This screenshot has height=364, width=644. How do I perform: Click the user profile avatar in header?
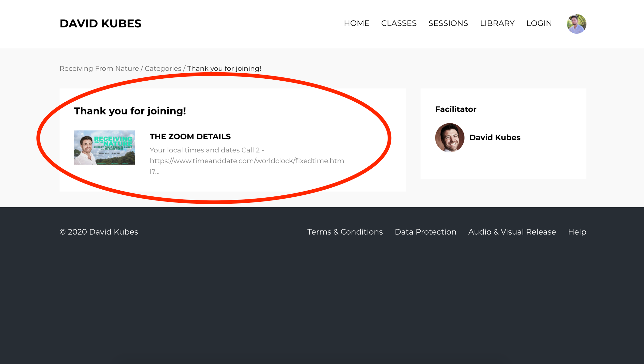point(576,24)
